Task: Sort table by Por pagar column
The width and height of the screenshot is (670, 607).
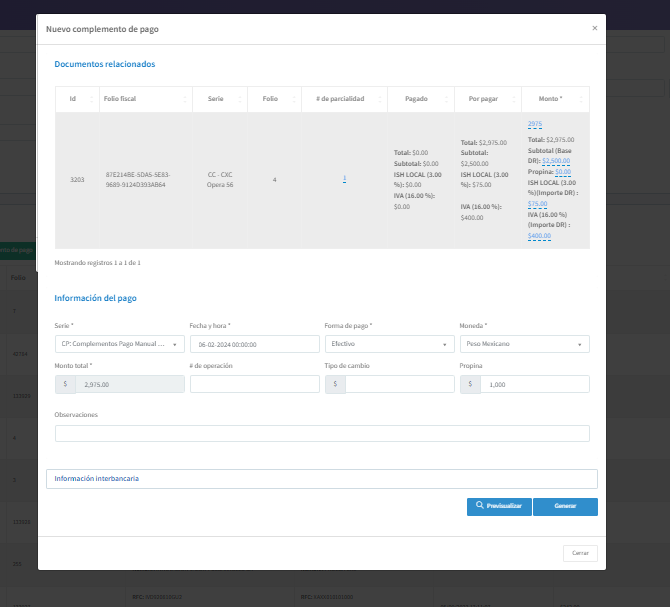Action: [488, 99]
